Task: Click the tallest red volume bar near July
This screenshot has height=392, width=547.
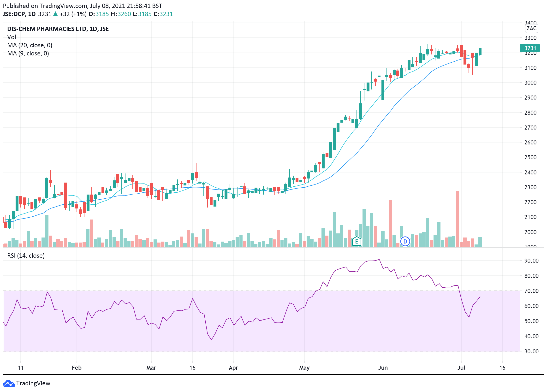Action: (457, 219)
